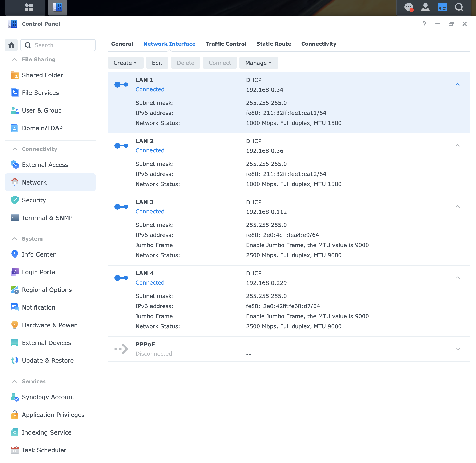Collapse the Services section
Image resolution: width=476 pixels, height=463 pixels.
15,382
